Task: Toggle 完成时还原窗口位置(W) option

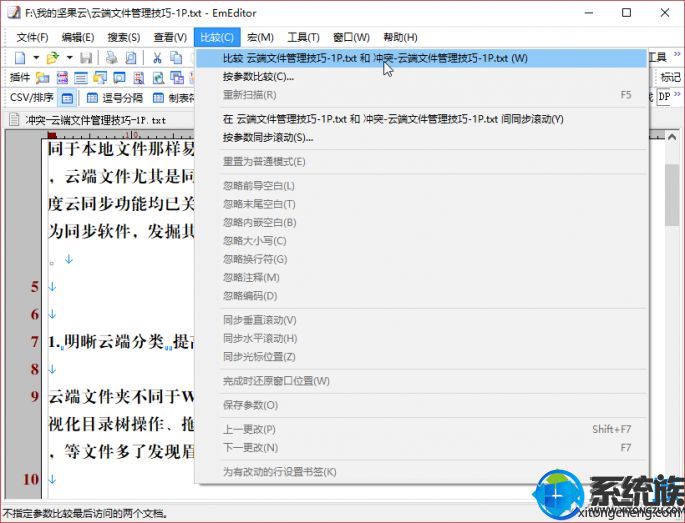Action: tap(421, 381)
